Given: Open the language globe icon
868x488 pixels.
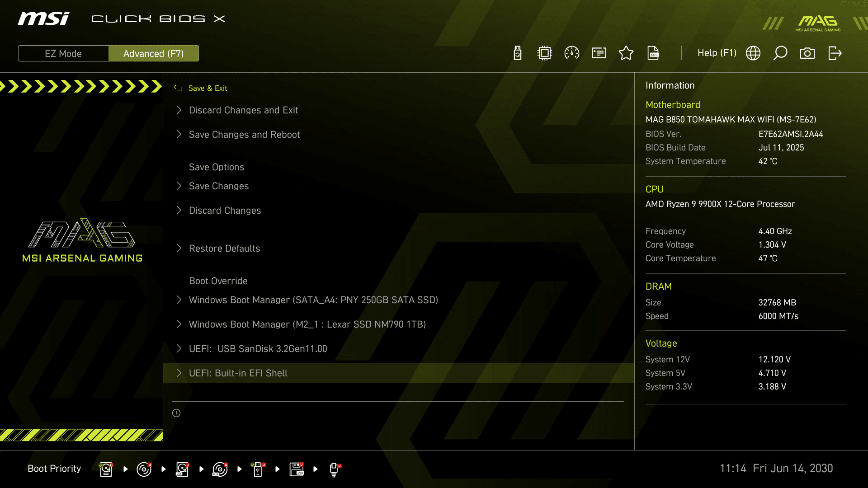Looking at the screenshot, I should pos(753,53).
